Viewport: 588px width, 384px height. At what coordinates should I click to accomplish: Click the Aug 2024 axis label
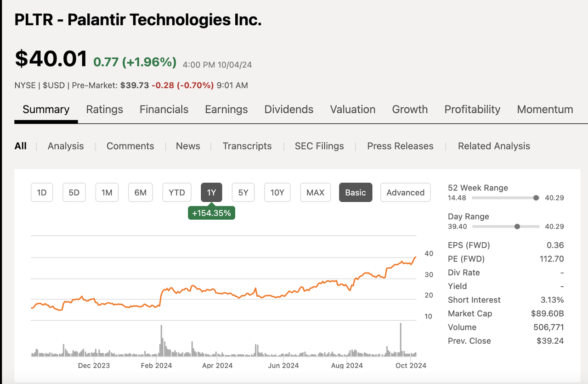point(347,366)
